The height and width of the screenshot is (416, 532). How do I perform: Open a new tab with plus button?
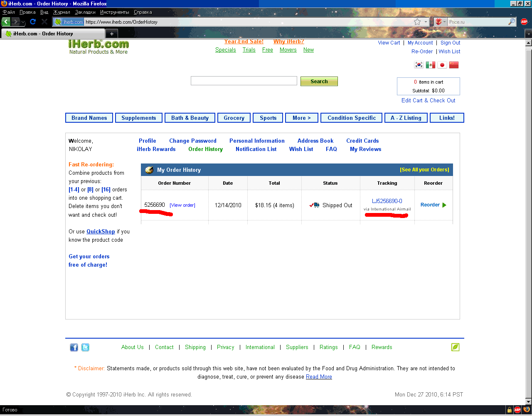(x=111, y=34)
